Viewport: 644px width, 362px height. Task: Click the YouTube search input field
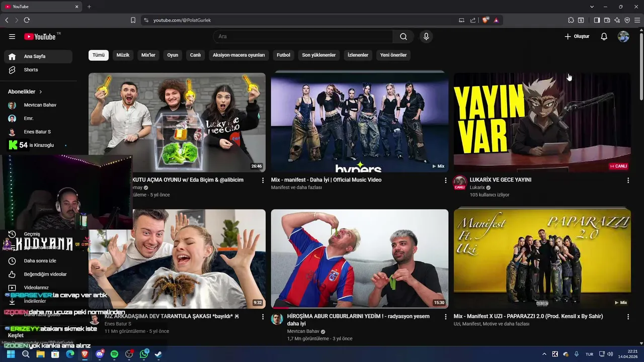[x=303, y=36]
